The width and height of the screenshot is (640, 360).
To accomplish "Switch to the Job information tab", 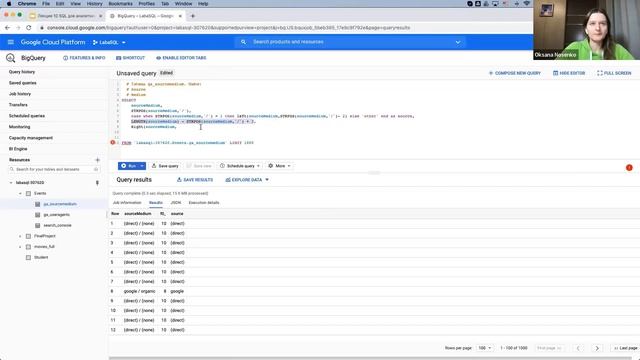I will [x=127, y=203].
